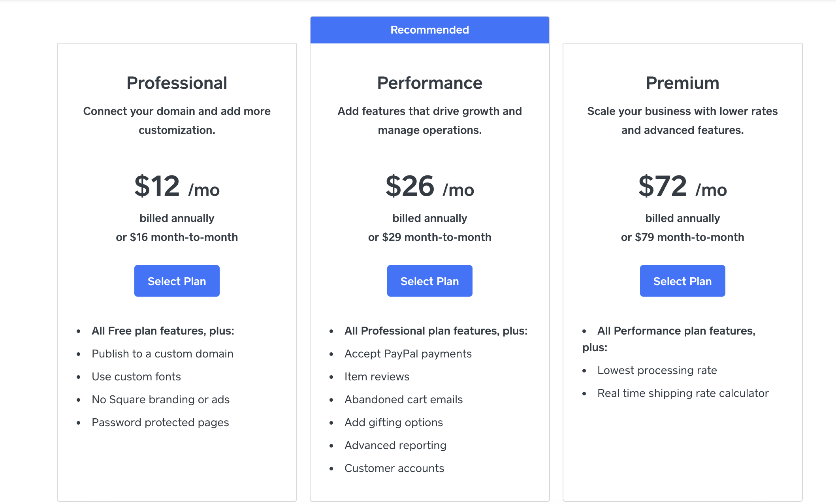The height and width of the screenshot is (504, 836).
Task: Click 'Abandoned cart emails' feature
Action: 403,399
